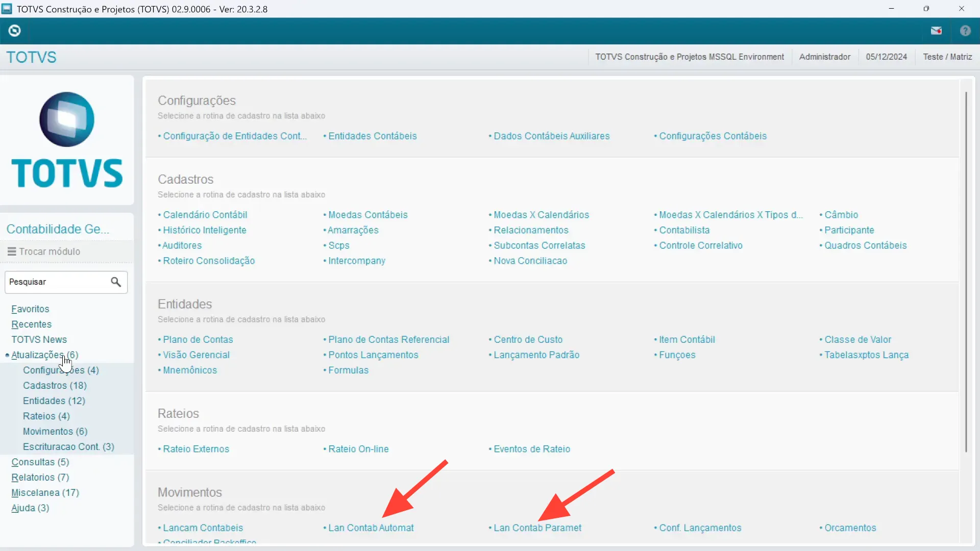
Task: Click inside the Pesquisar search field
Action: tap(56, 282)
